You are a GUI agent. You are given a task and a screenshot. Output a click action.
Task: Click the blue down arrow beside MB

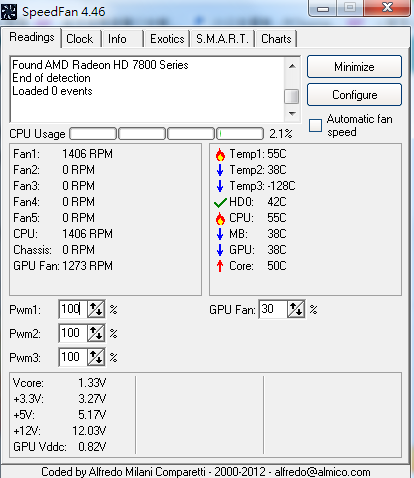click(220, 234)
